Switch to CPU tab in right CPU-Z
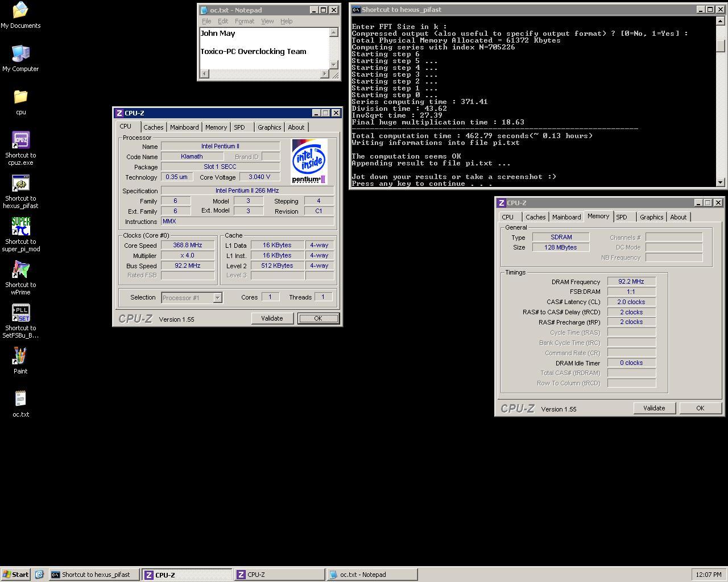 click(x=508, y=217)
